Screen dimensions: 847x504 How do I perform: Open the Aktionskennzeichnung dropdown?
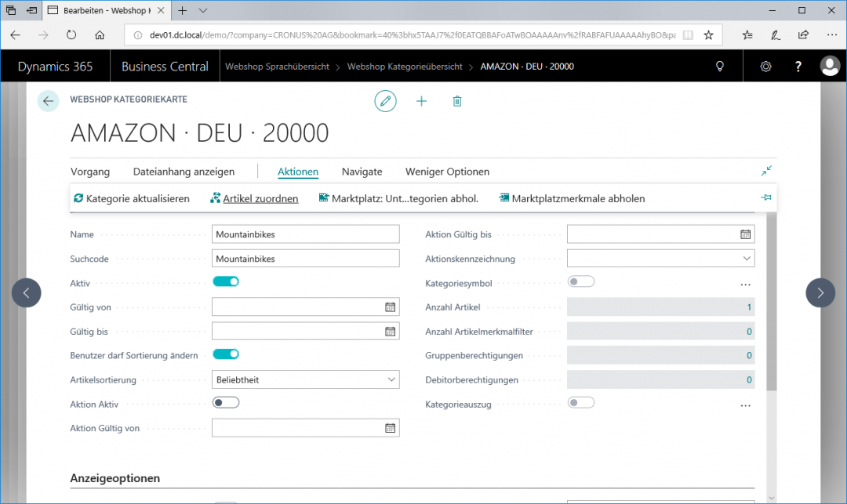(x=660, y=259)
